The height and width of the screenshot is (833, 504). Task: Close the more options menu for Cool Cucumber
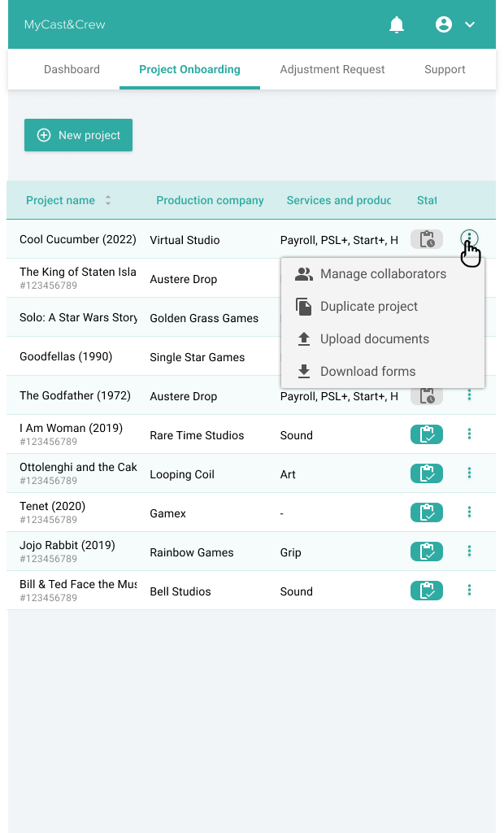click(470, 238)
